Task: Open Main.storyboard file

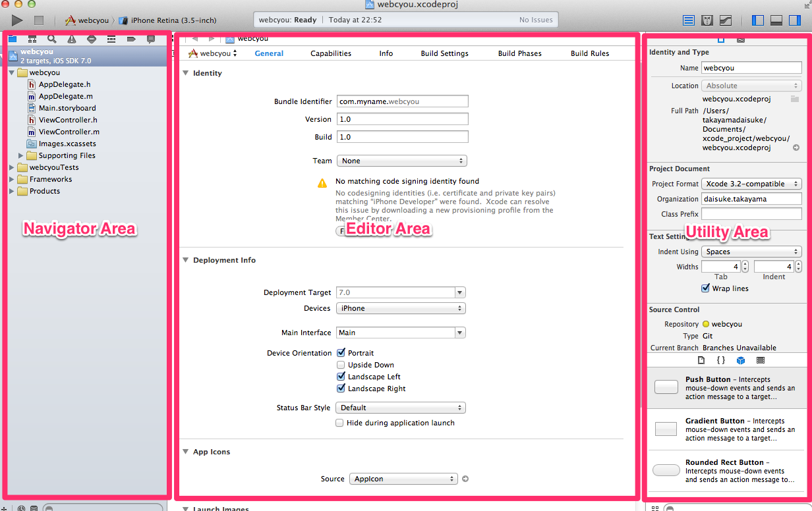Action: coord(67,108)
